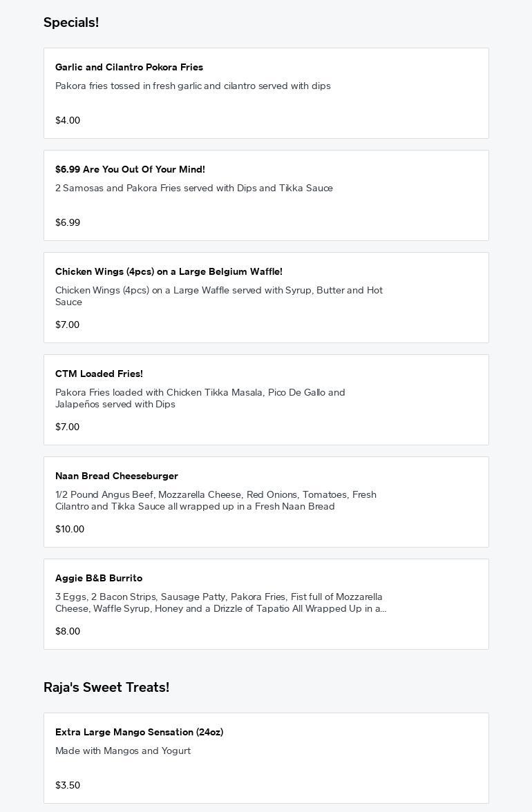
Task: Click the "2 Samosas and Pakora Fries" description
Action: 194,188
